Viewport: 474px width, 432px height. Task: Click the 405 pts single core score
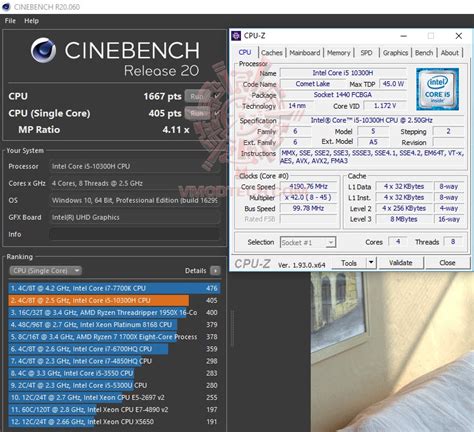coord(165,113)
